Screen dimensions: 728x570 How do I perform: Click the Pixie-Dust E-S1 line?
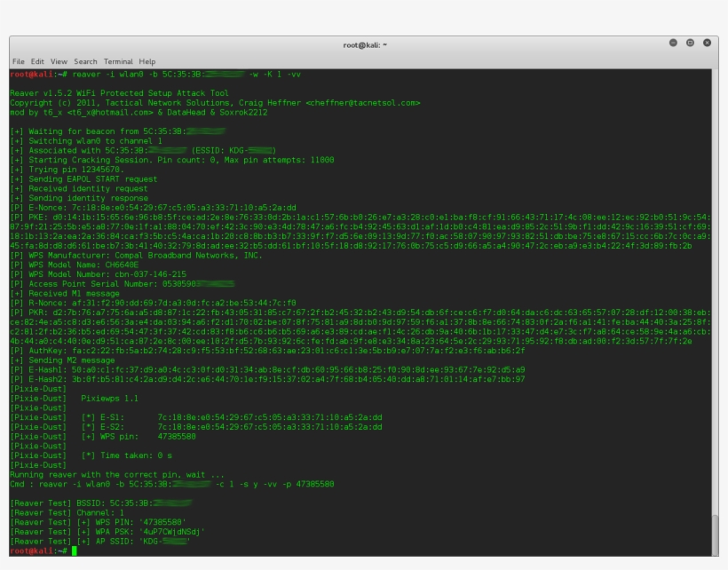pos(196,417)
